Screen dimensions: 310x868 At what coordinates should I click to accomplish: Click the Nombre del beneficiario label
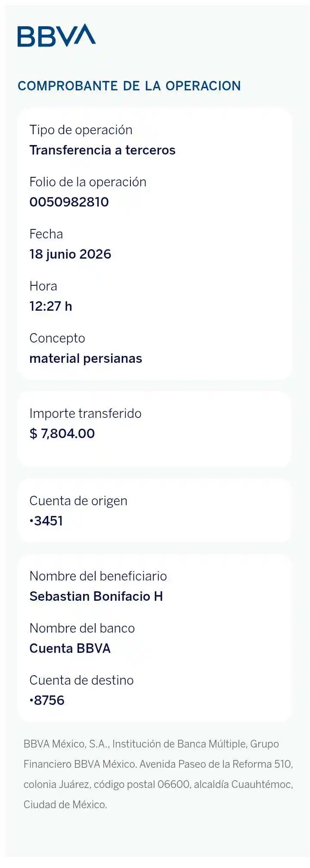coord(98,576)
